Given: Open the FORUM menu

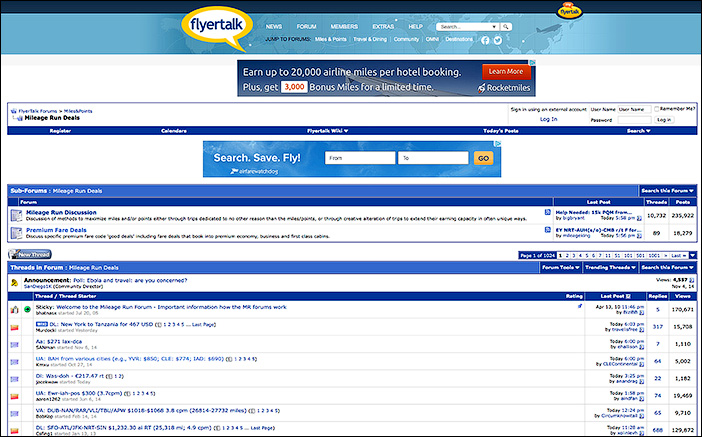Looking at the screenshot, I should coord(306,27).
